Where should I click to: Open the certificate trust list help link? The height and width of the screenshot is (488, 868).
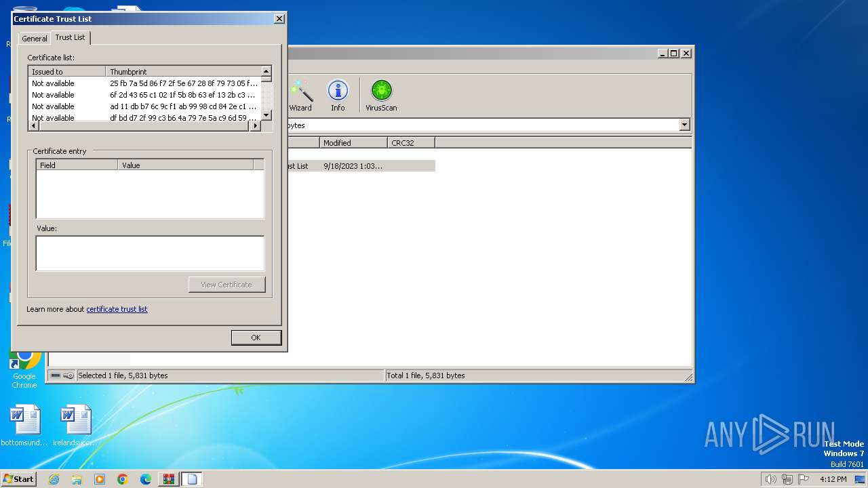click(x=117, y=309)
